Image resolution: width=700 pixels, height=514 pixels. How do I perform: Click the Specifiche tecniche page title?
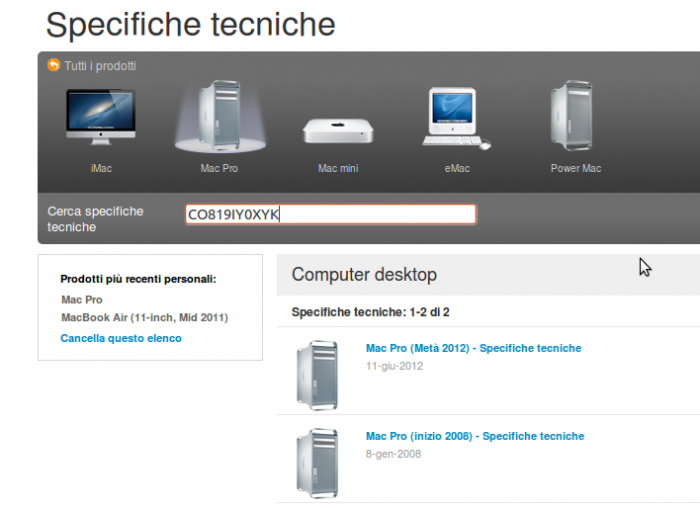(191, 25)
